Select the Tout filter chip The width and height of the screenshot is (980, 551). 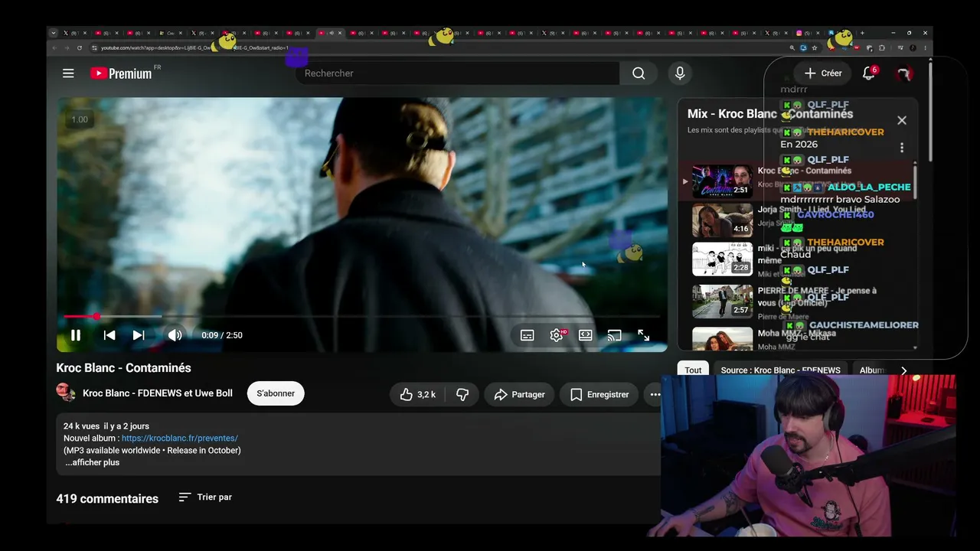693,370
